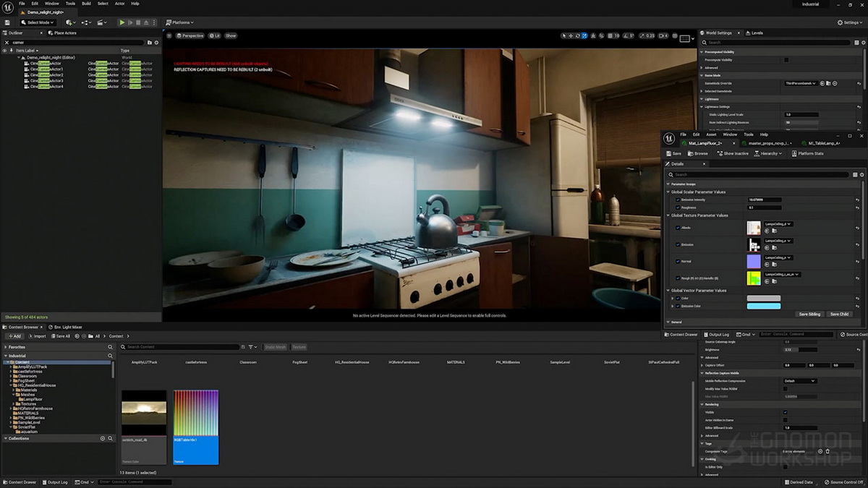Click the Outliner settings gear icon
Viewport: 868px width, 488px height.
click(x=156, y=43)
